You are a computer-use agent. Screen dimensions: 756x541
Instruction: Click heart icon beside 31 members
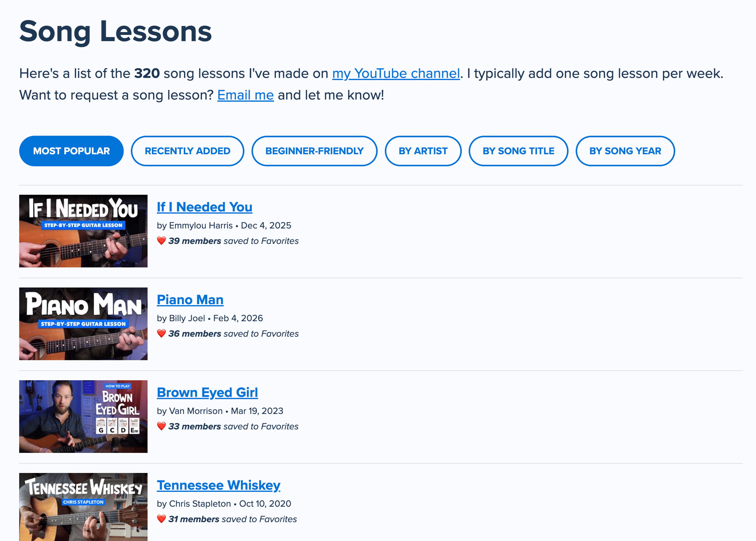click(x=162, y=519)
